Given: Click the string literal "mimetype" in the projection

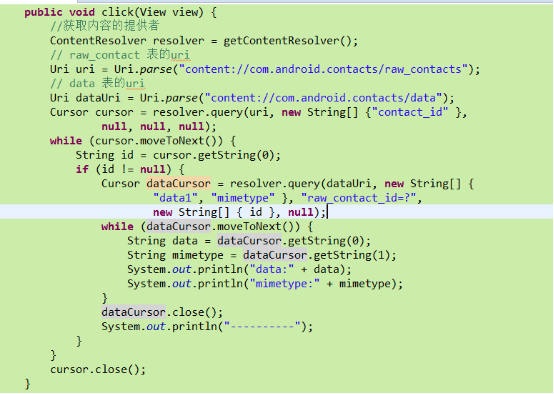Looking at the screenshot, I should pos(243,198).
